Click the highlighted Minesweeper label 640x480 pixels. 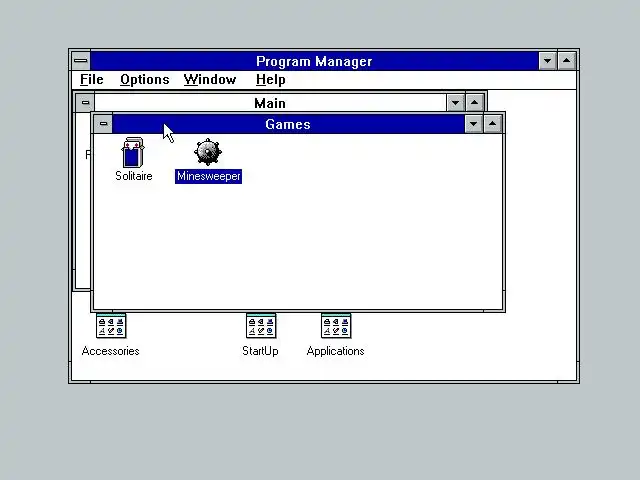[x=209, y=176]
